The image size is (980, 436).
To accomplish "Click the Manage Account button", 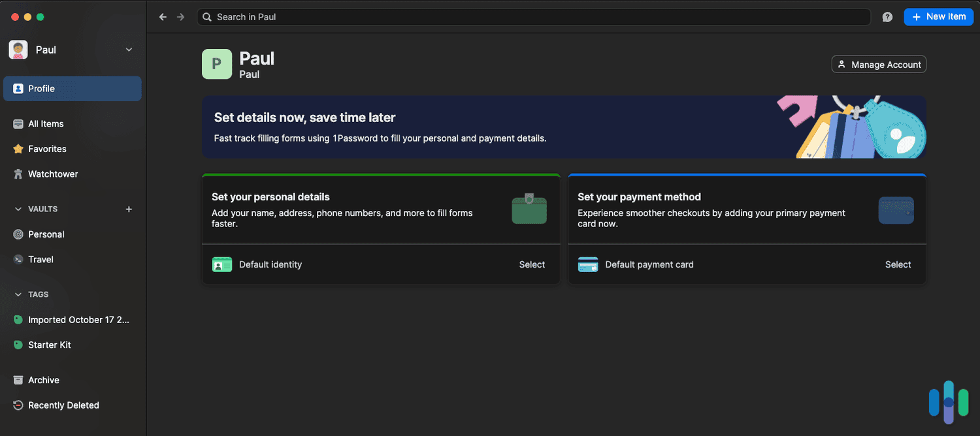I will (878, 64).
